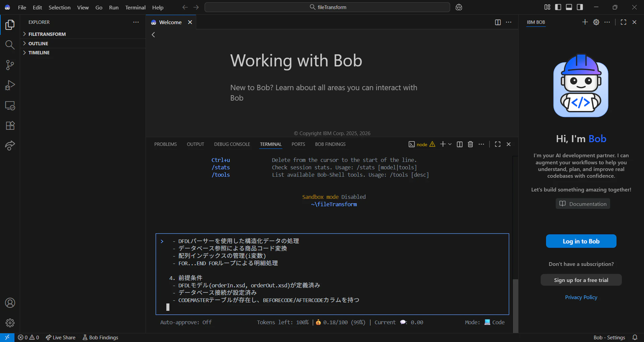
Task: Kill the terminal with trash icon
Action: coord(470,144)
